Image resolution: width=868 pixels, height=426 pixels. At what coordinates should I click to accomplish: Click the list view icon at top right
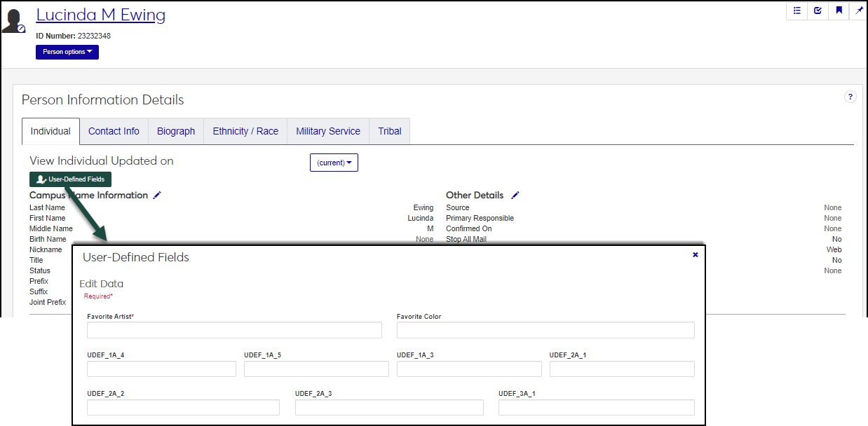coord(797,11)
